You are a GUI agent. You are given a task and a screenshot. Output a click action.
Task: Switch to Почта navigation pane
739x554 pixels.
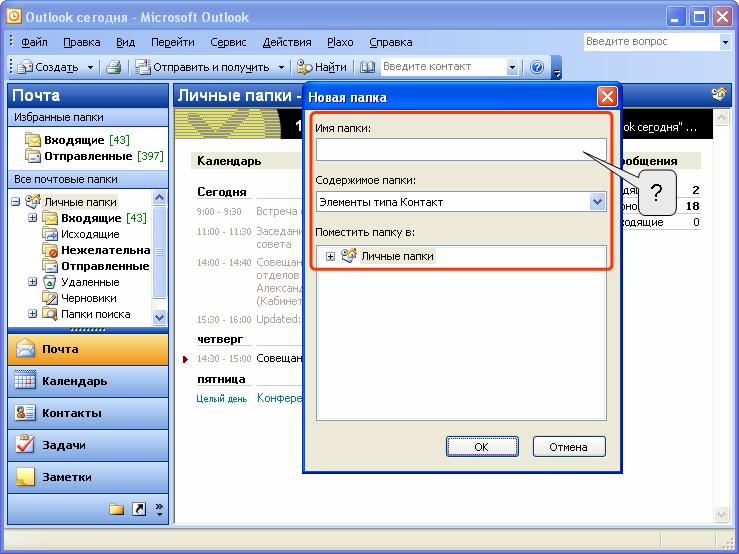point(88,349)
